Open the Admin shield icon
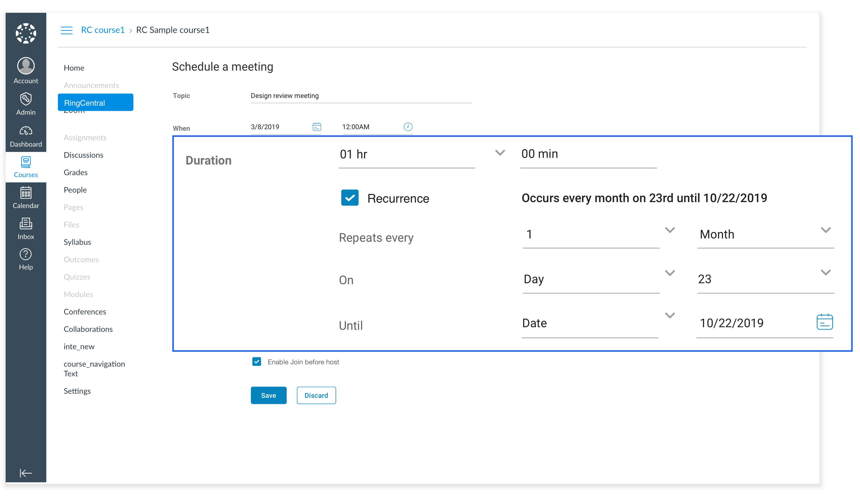Screen dimensions: 860x504 [x=26, y=99]
